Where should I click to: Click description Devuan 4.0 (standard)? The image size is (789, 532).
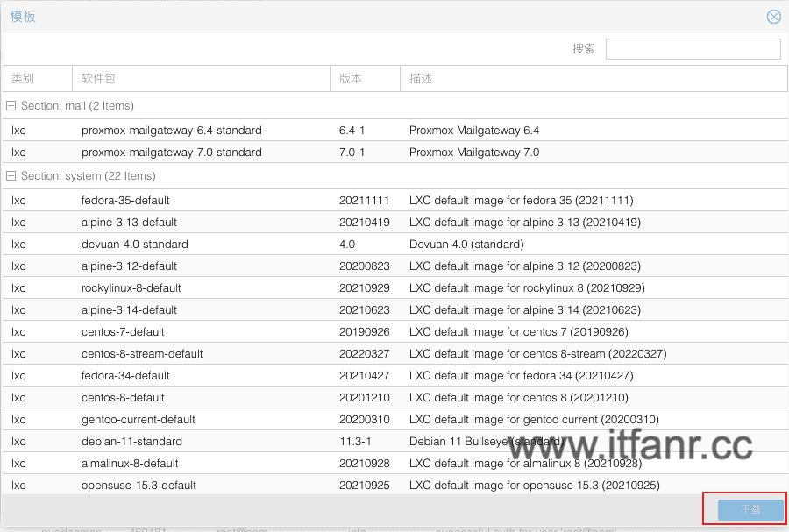click(466, 244)
